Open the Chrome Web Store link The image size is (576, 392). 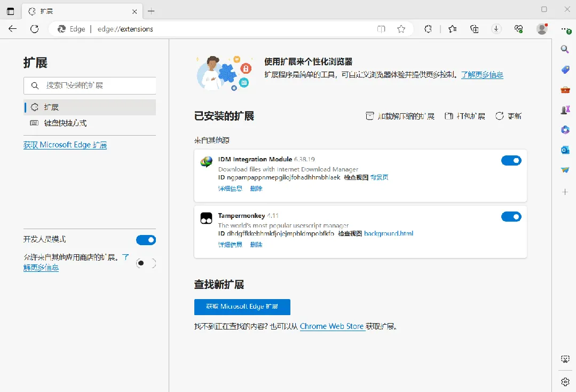click(x=332, y=326)
